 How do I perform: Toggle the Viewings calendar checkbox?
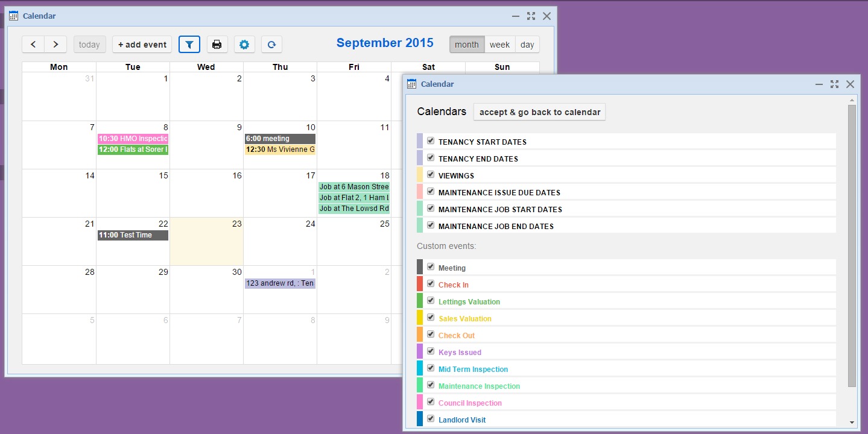coord(431,175)
